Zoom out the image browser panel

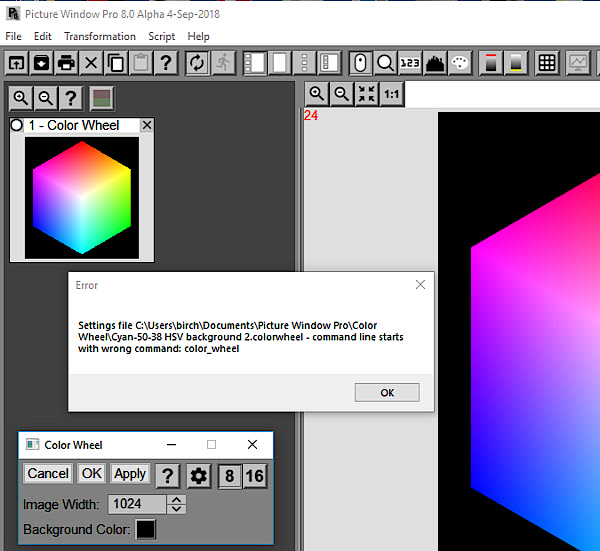click(46, 98)
